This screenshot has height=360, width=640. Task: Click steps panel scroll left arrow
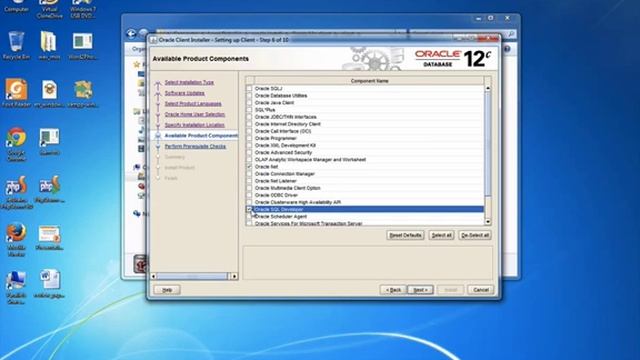(x=153, y=276)
